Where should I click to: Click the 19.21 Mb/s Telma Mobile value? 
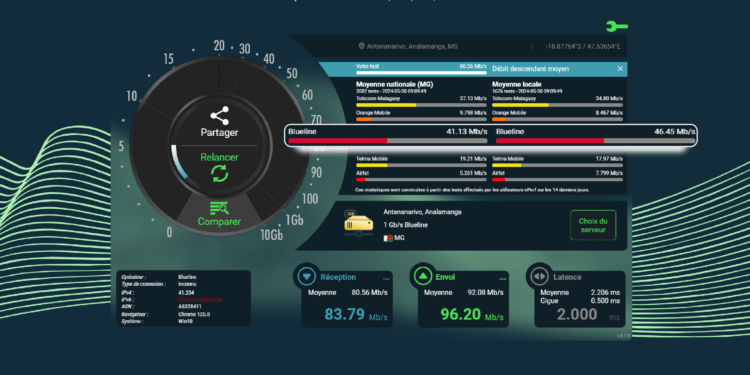pyautogui.click(x=473, y=159)
